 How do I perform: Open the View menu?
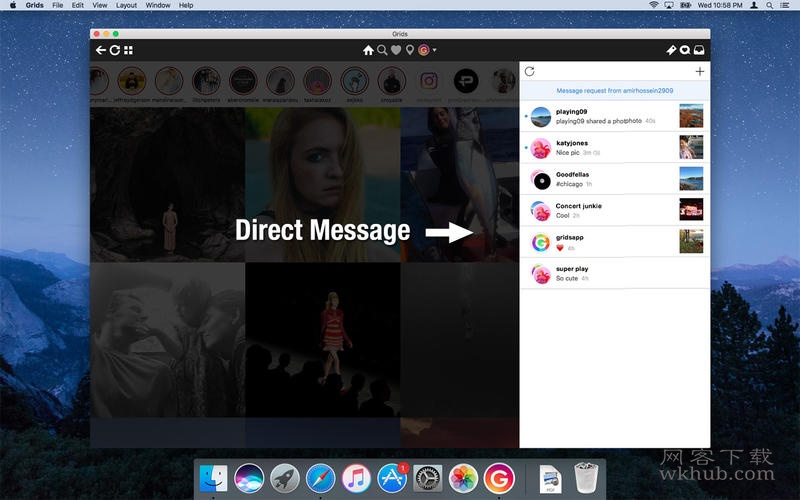click(99, 5)
